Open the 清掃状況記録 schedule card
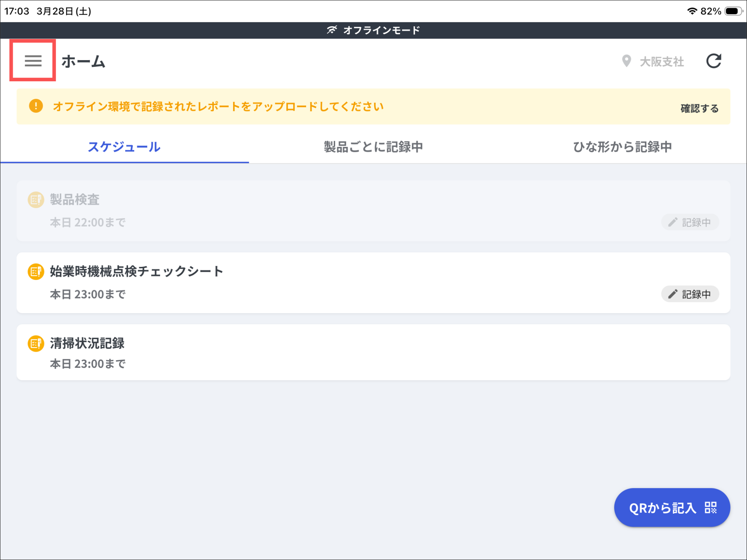This screenshot has height=560, width=747. [373, 353]
